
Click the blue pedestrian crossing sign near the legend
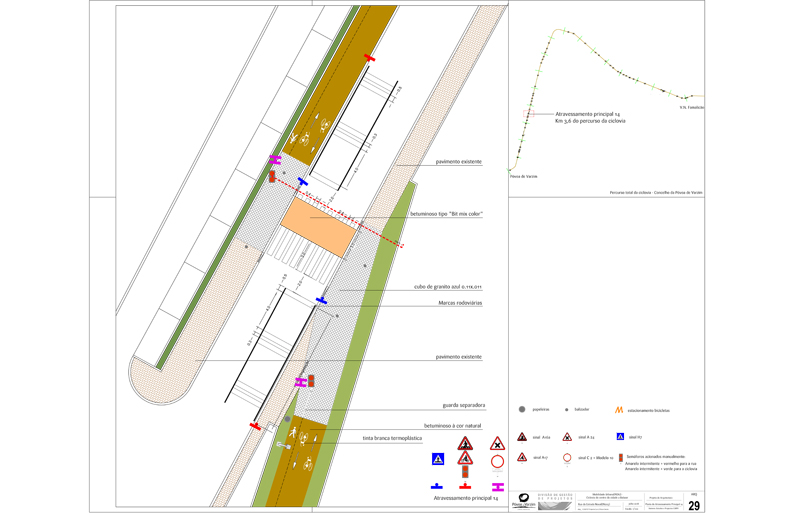(438, 459)
